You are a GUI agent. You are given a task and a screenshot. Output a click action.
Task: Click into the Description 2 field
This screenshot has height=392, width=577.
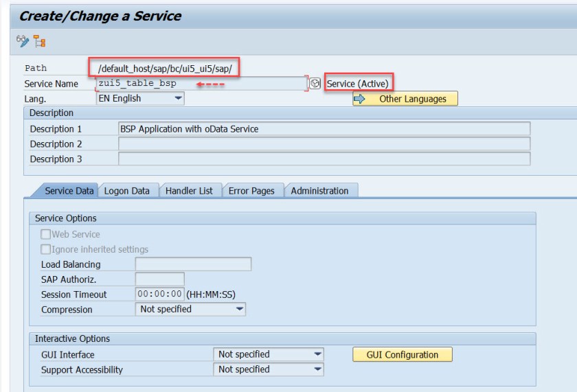324,143
